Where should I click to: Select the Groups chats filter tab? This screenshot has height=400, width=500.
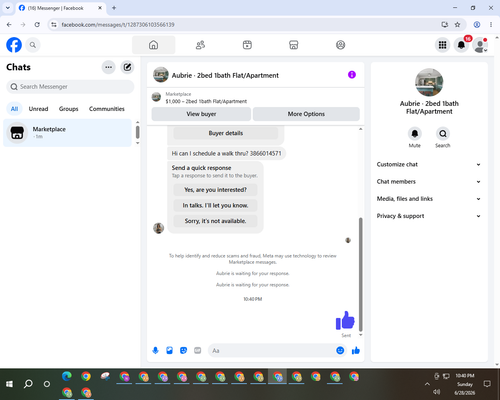[68, 109]
